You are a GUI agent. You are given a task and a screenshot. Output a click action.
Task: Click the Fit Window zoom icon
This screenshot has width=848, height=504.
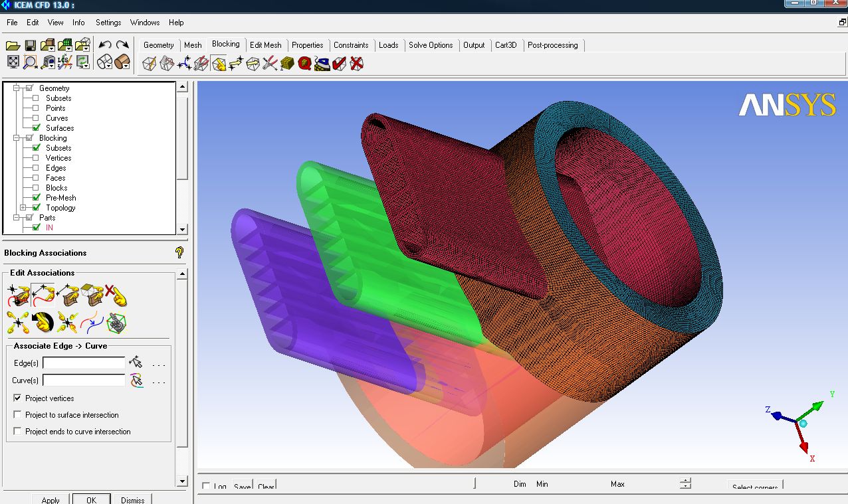tap(13, 62)
